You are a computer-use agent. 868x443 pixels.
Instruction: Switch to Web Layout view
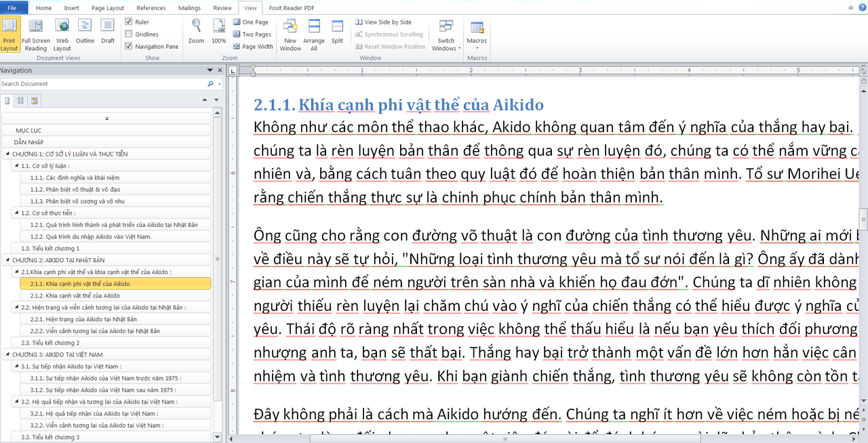[62, 35]
